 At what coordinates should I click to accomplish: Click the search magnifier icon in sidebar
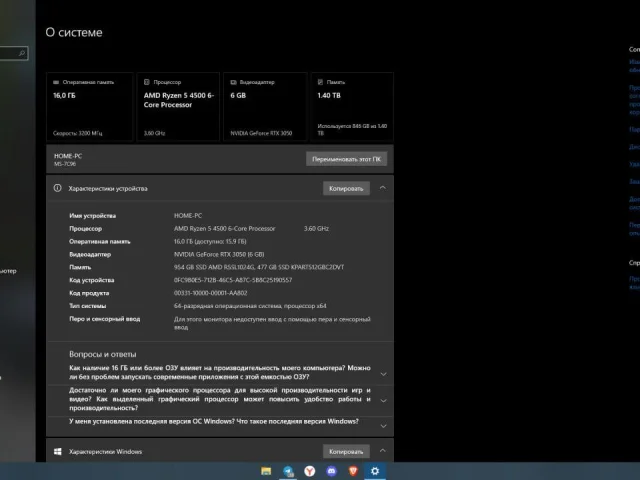click(x=22, y=53)
